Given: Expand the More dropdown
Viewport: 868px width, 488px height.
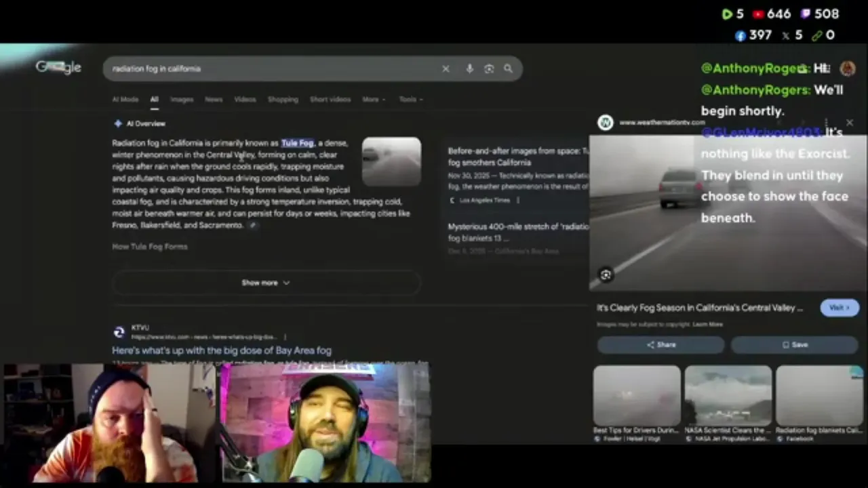Looking at the screenshot, I should (x=374, y=99).
